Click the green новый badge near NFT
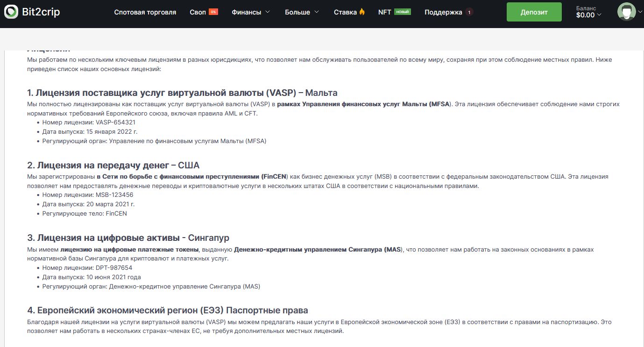The image size is (644, 347). (x=402, y=12)
